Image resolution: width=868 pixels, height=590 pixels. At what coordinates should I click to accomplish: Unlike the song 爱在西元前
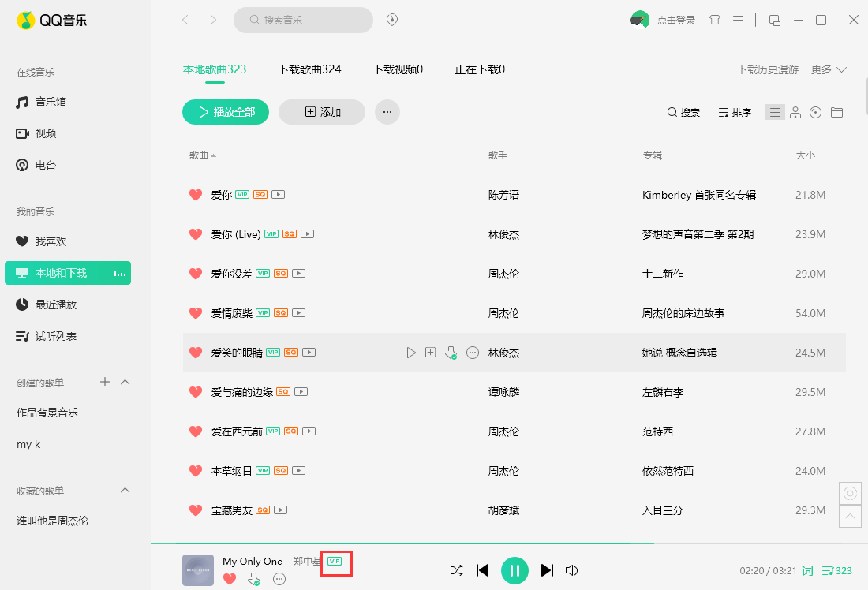pos(196,431)
